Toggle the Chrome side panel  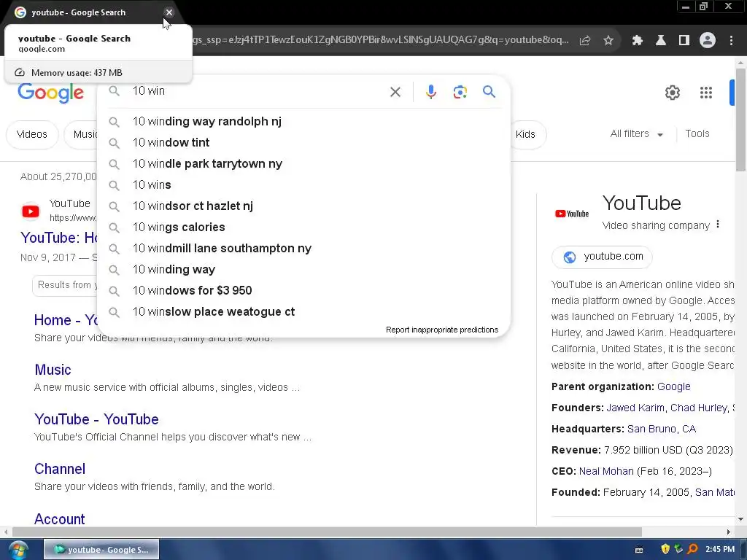click(x=684, y=41)
